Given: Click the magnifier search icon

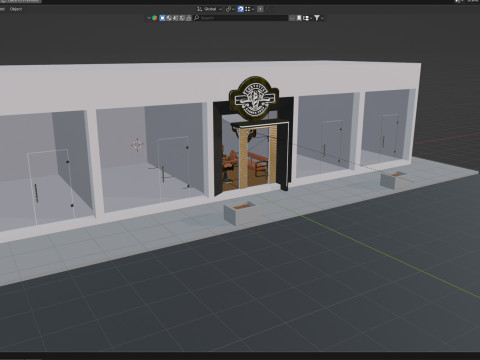Looking at the screenshot, I should point(196,18).
